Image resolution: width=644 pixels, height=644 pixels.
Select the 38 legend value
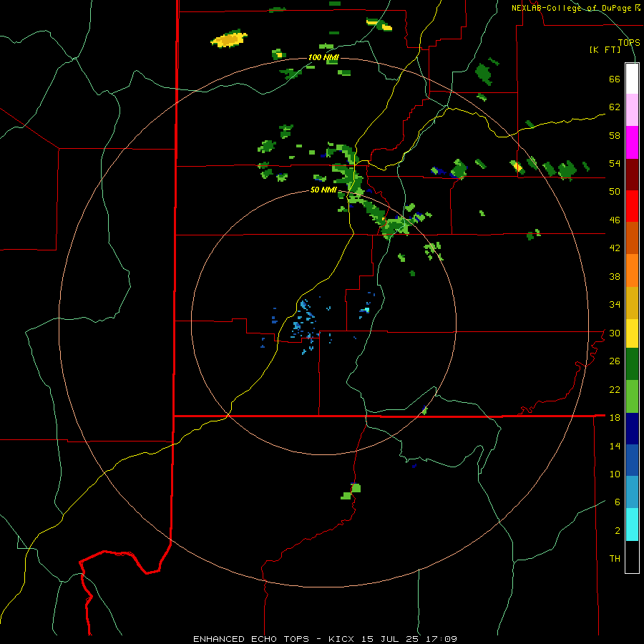pyautogui.click(x=615, y=276)
